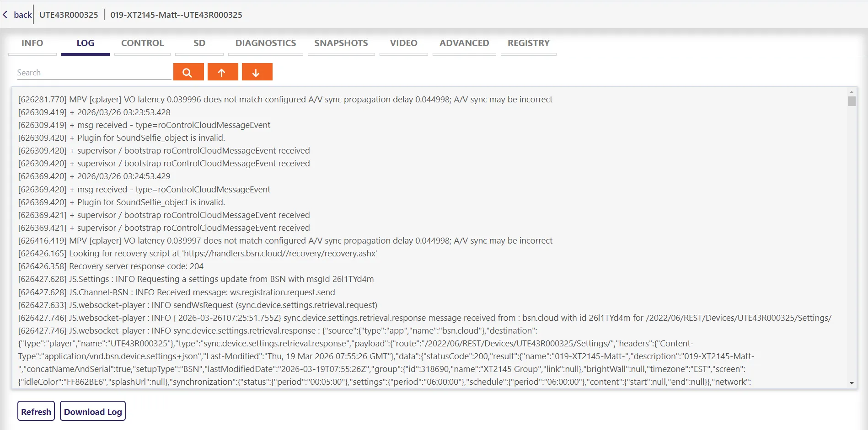Focus the log Search input field
The width and height of the screenshot is (868, 430).
pyautogui.click(x=94, y=73)
